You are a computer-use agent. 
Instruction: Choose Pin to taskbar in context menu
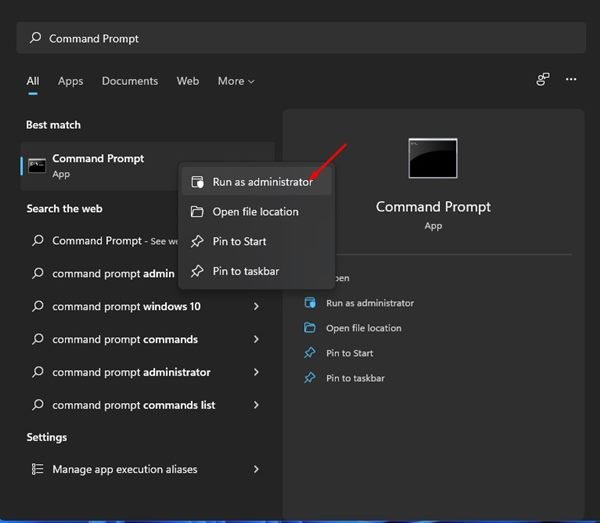(x=256, y=271)
